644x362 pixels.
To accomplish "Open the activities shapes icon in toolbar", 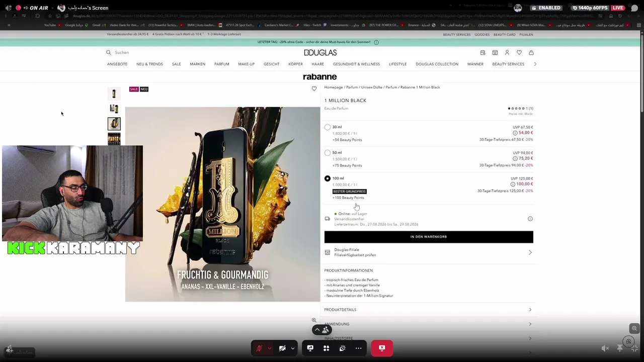I will point(327,348).
